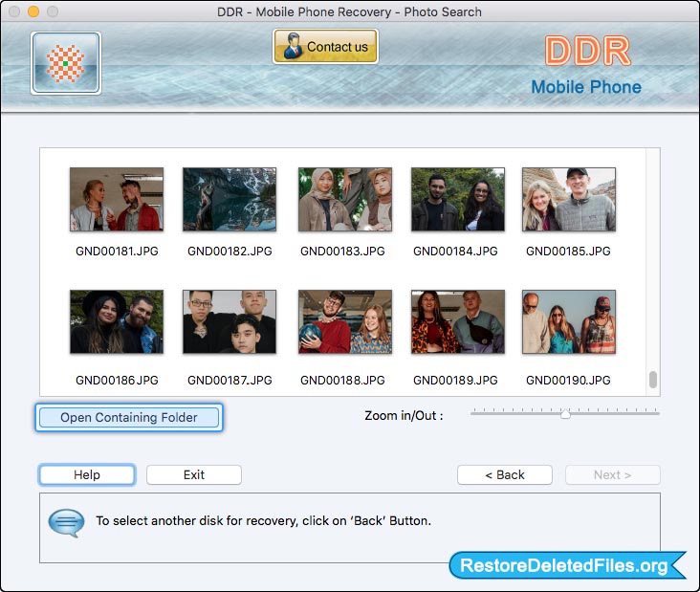Viewport: 700px width, 592px height.
Task: Click file name GND00183.JPG
Action: (342, 251)
